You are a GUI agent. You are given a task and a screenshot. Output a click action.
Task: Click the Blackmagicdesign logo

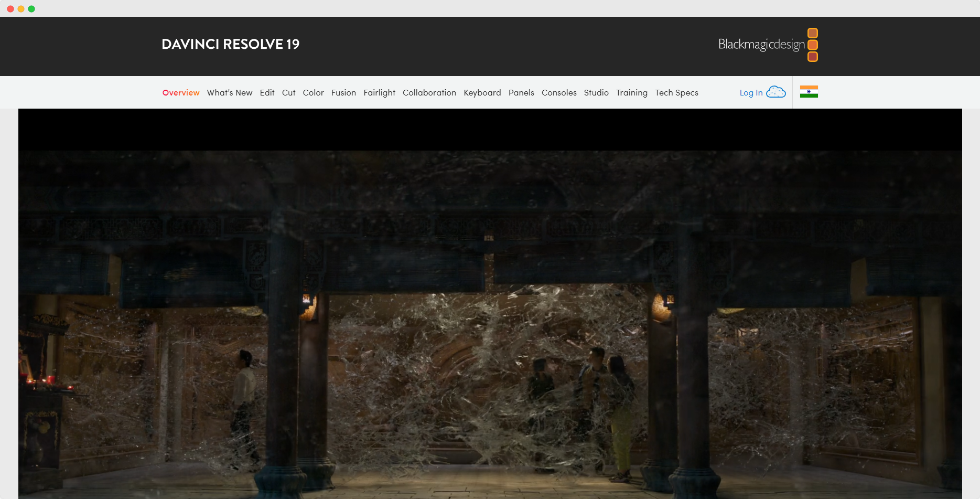point(768,45)
